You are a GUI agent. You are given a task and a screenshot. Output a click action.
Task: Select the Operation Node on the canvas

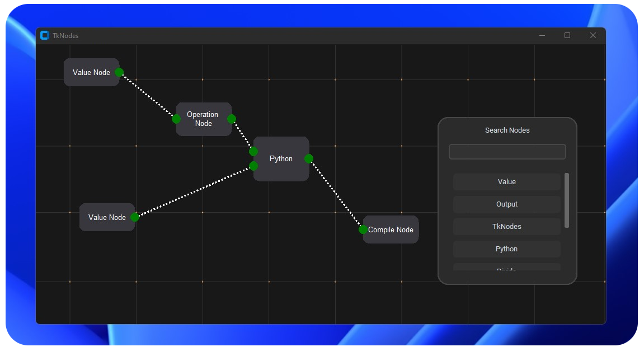pos(204,119)
